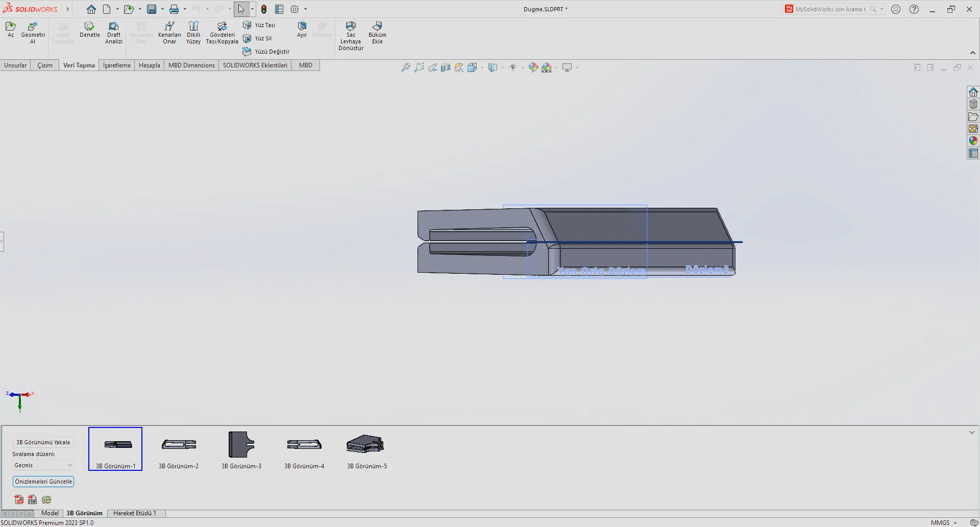Switch to SOLIDWORKS Eklentileri tab
980x527 pixels.
click(x=255, y=65)
